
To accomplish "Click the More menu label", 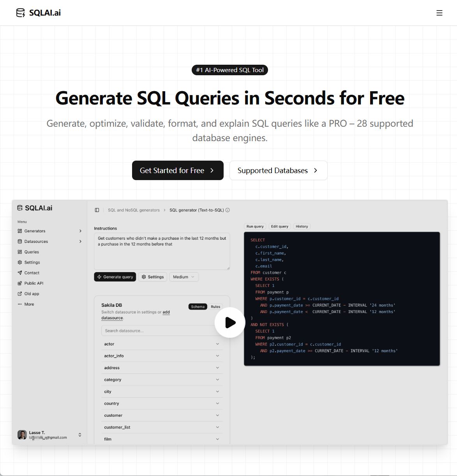I will coord(29,304).
